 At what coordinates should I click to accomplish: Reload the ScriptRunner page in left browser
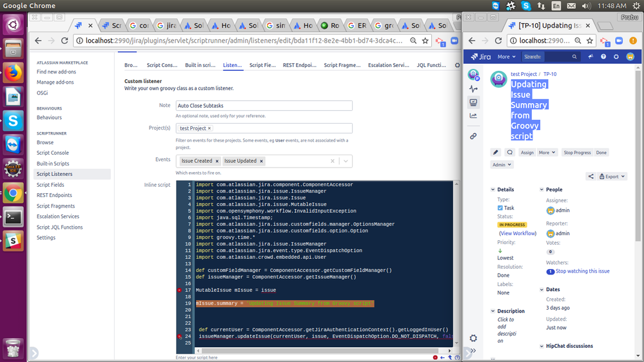64,41
